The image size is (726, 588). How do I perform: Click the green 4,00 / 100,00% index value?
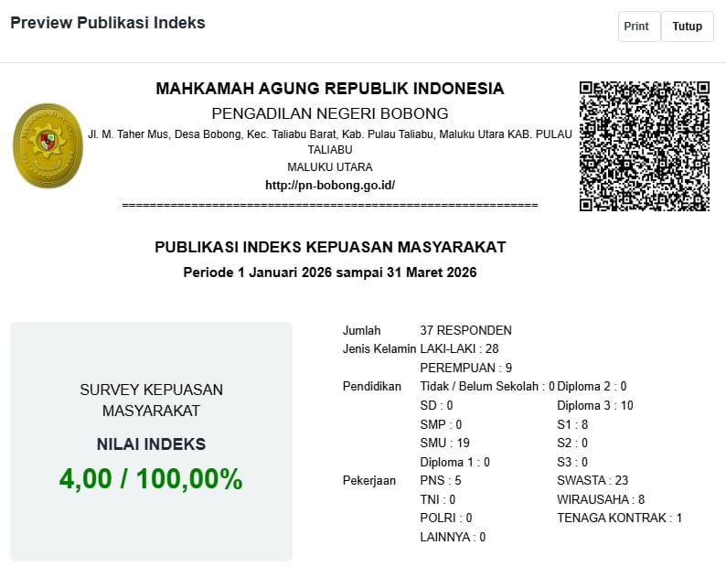151,478
